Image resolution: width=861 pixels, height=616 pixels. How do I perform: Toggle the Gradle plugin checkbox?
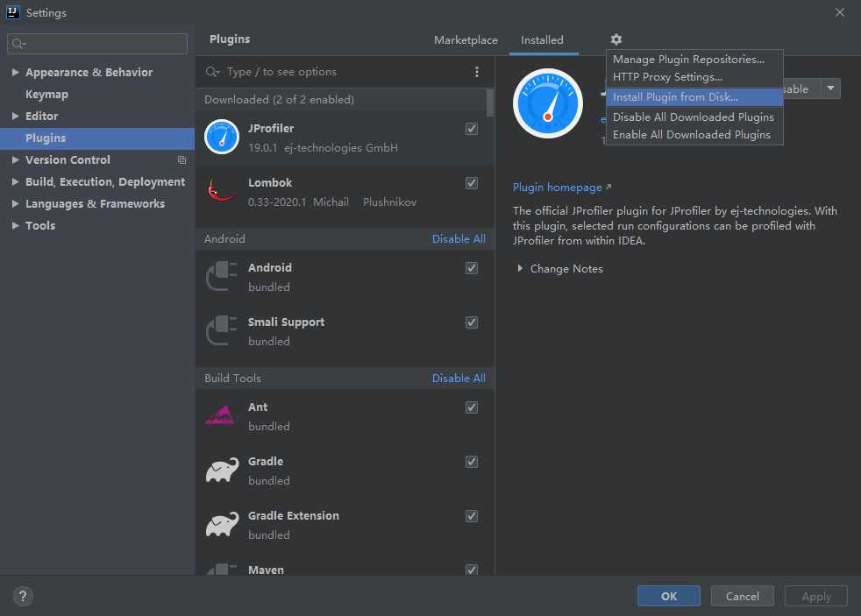coord(471,461)
